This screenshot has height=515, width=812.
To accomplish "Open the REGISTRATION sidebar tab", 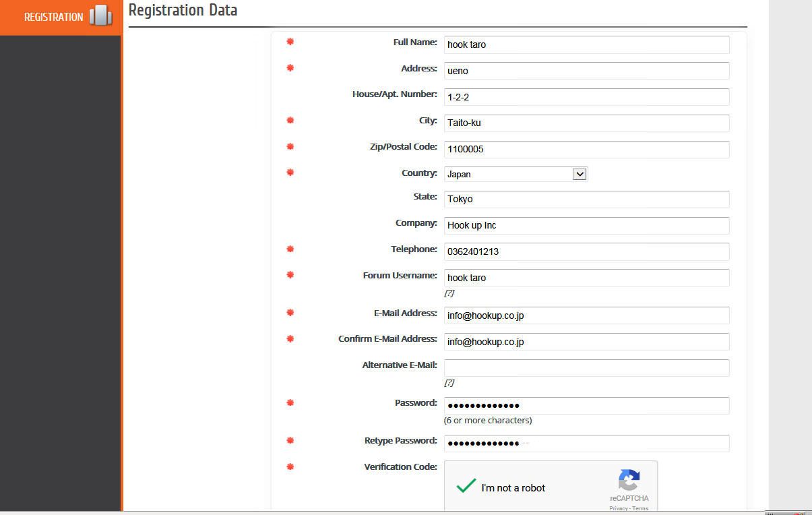I will tap(61, 17).
